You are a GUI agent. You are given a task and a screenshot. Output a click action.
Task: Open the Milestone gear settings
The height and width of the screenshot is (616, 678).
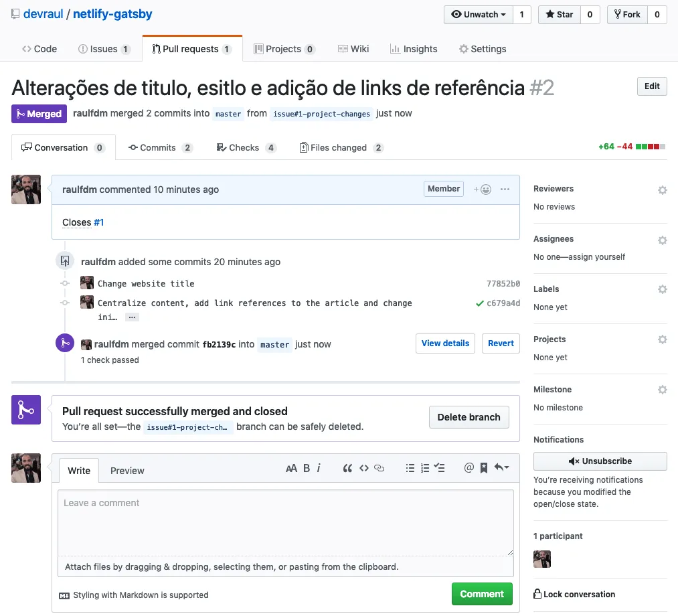tap(663, 389)
